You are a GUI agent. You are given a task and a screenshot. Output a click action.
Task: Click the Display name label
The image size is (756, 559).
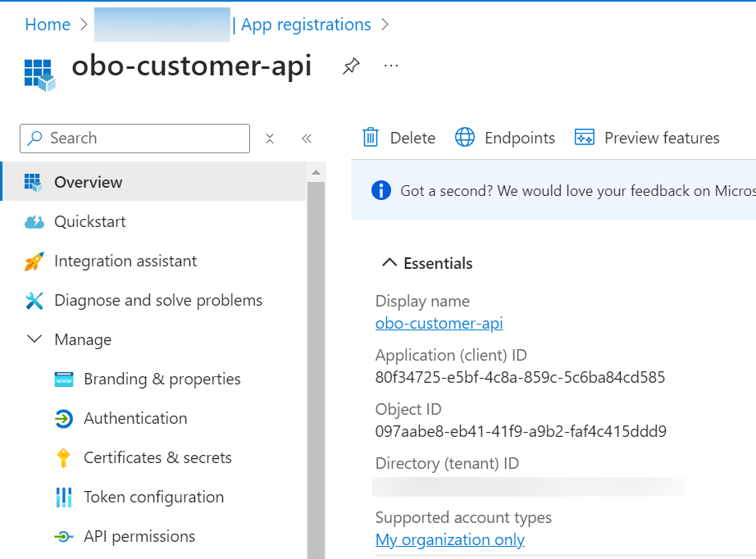coord(422,302)
